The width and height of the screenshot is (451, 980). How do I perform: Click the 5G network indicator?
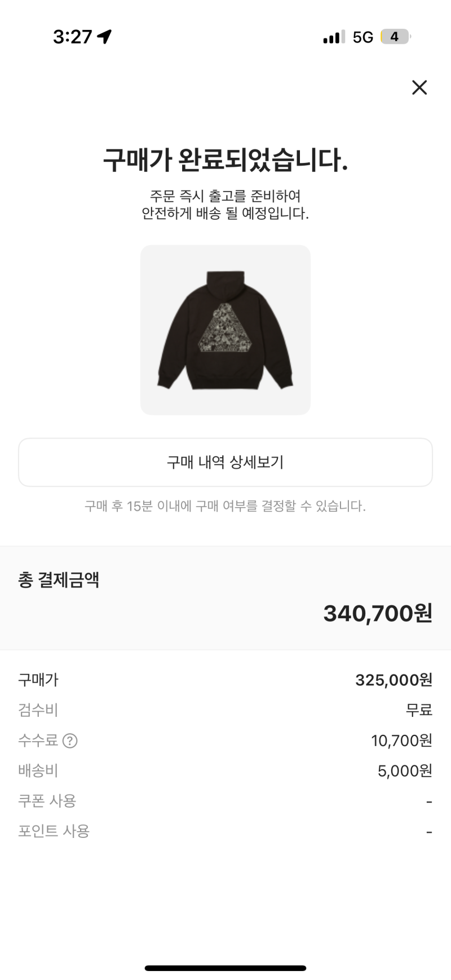tap(363, 37)
